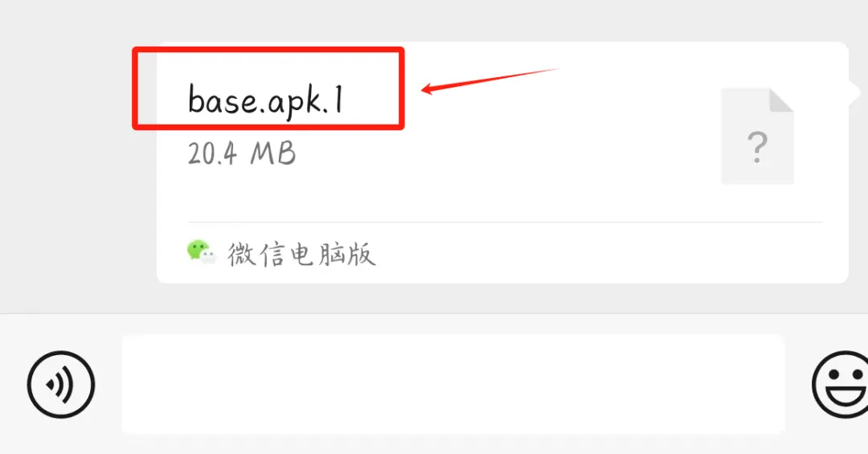868x454 pixels.
Task: Click the red arrow annotation
Action: tap(490, 81)
